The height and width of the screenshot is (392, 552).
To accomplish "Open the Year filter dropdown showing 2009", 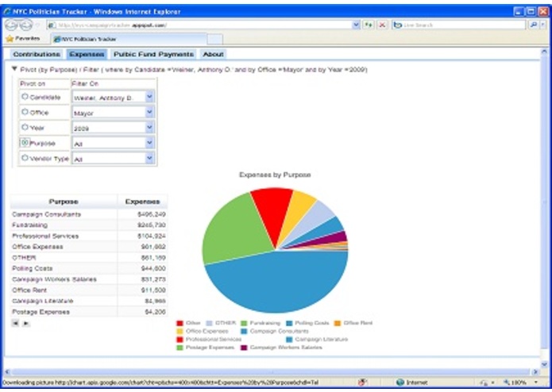I will tap(113, 128).
